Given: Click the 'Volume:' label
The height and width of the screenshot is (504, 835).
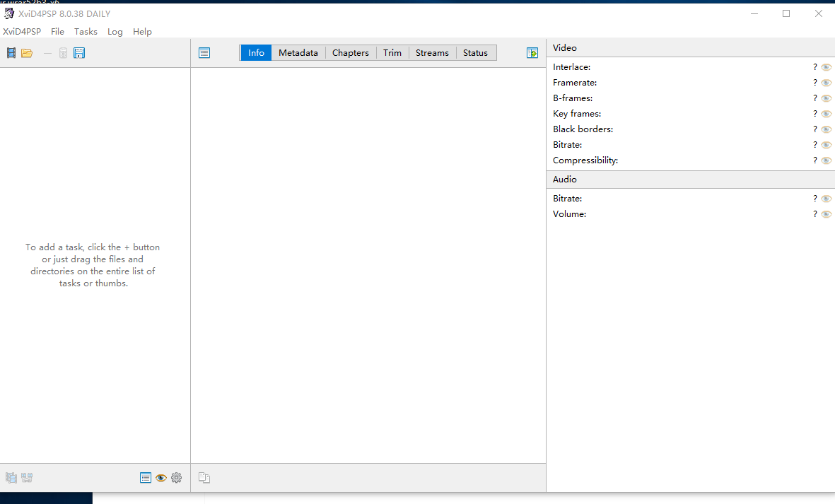Looking at the screenshot, I should (569, 214).
